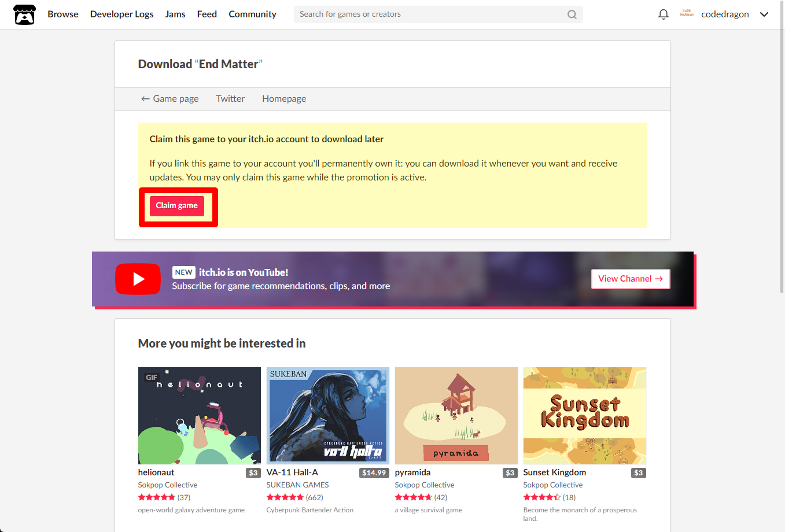Viewport: 785px width, 532px height.
Task: Click the 'Download "End Matter"' heading
Action: point(200,64)
